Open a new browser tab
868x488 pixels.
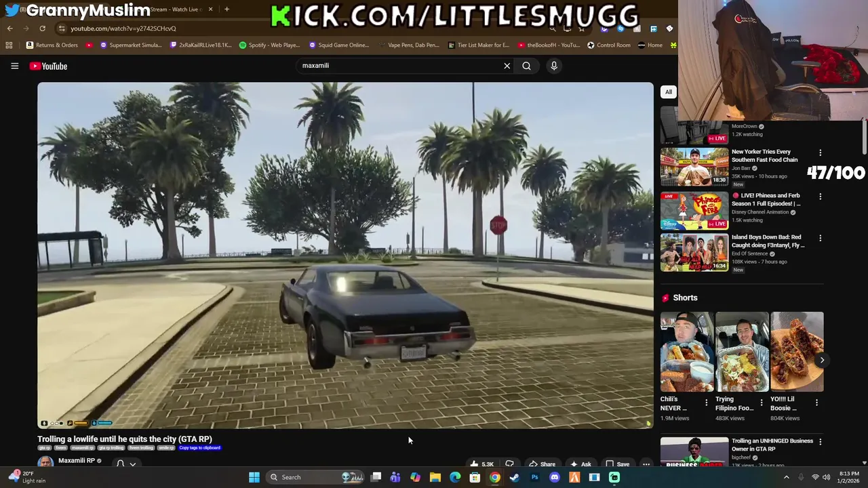(226, 9)
